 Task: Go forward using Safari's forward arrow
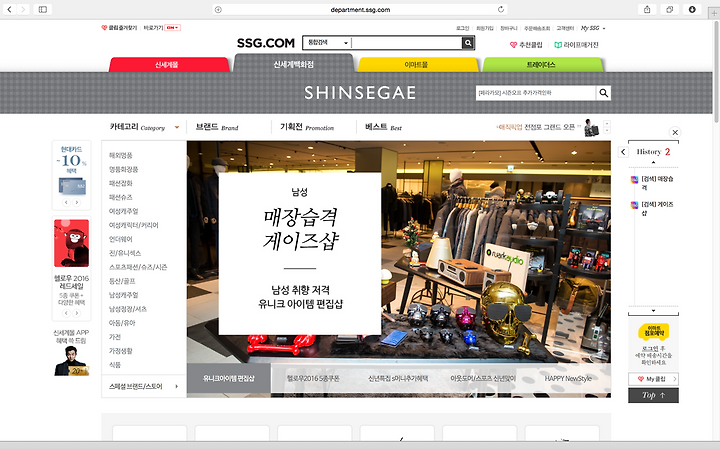tap(23, 9)
